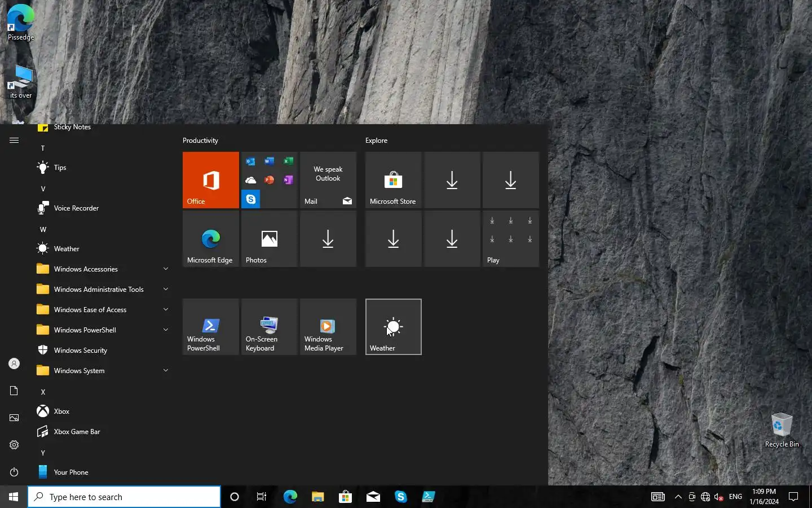Open Windows Media Player tile

tap(328, 327)
